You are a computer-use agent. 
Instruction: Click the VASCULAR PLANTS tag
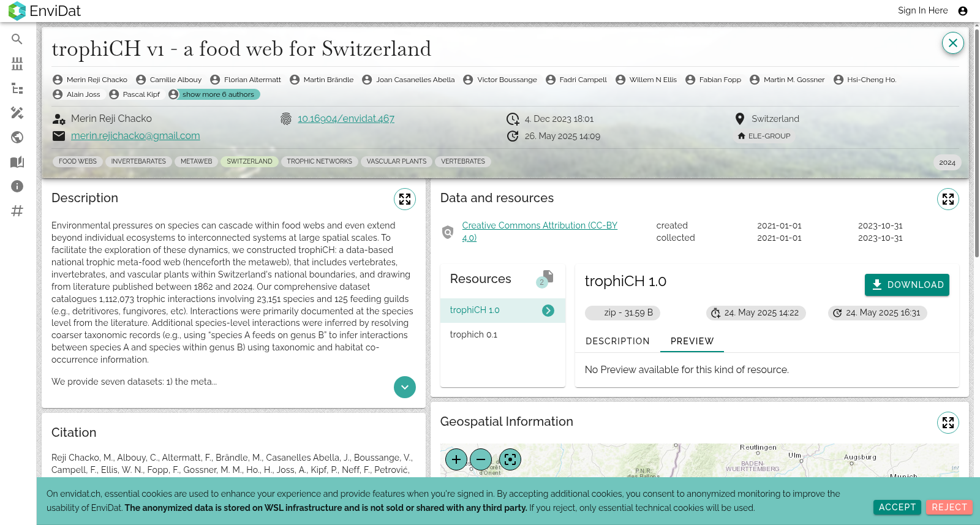point(397,162)
